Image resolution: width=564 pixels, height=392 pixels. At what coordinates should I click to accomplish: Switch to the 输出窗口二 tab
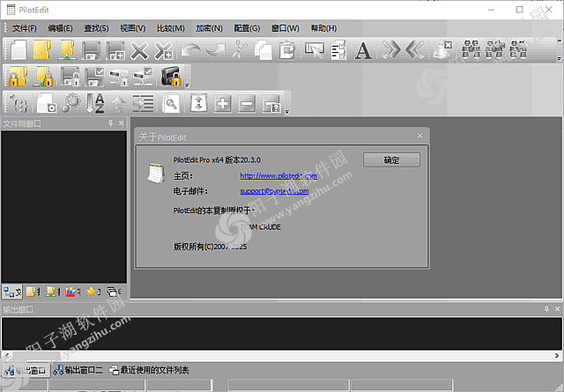tap(78, 370)
